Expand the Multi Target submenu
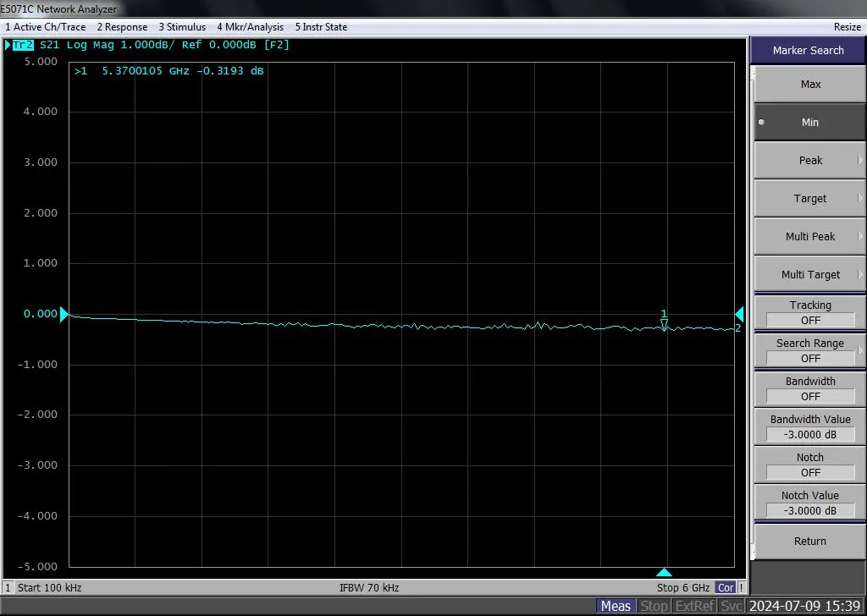867x616 pixels. pos(809,275)
